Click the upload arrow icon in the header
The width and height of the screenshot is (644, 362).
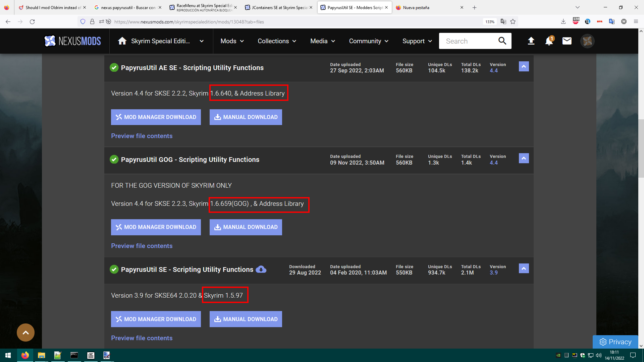(x=531, y=41)
